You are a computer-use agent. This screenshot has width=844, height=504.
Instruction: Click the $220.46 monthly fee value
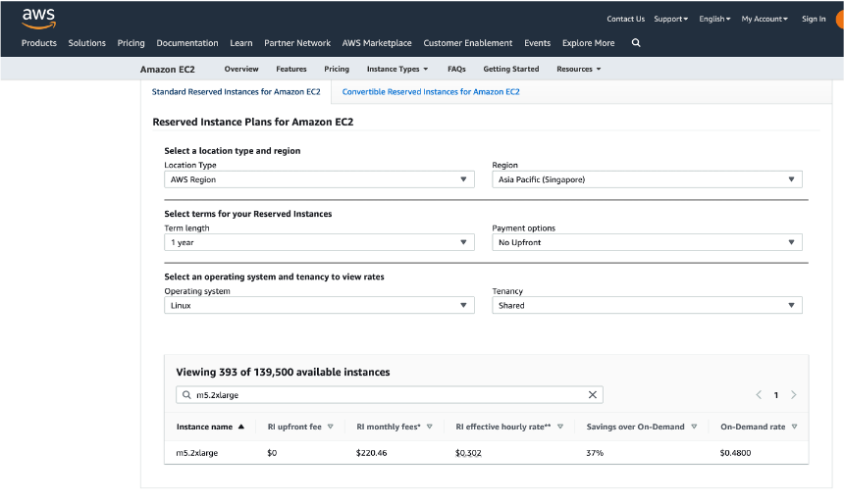371,453
